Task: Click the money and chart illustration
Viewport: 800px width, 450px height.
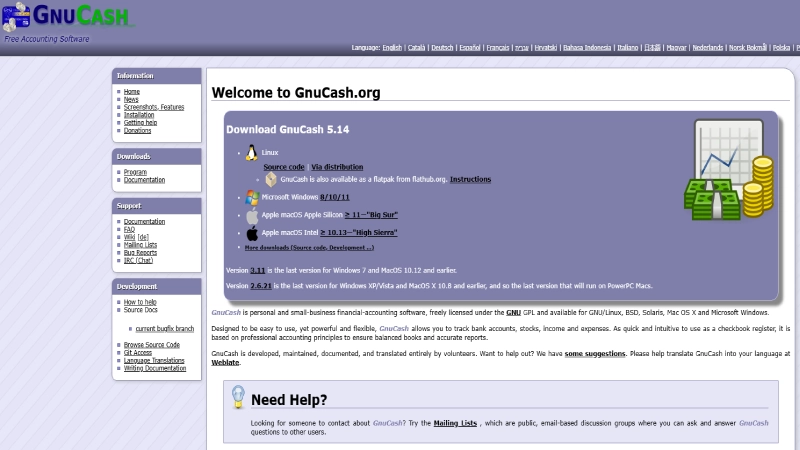Action: [729, 170]
